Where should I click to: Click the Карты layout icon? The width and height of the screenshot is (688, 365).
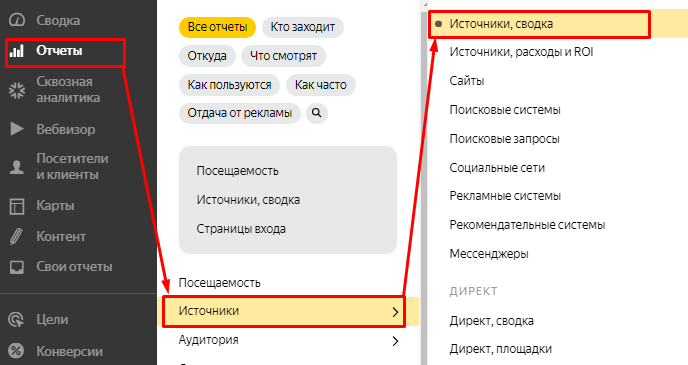(x=17, y=206)
